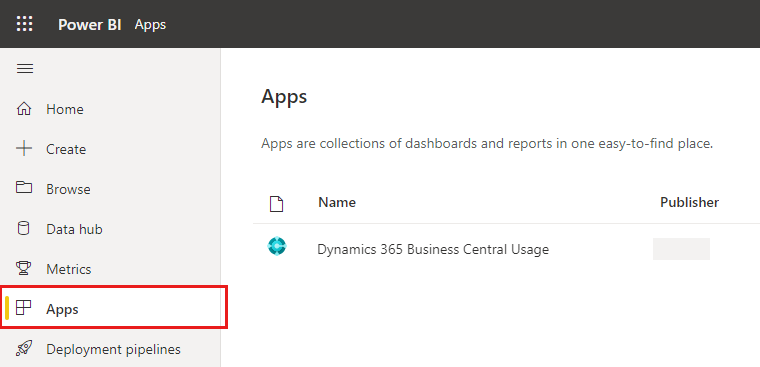Open Create in the sidebar
Screen dimensions: 760x367
click(110, 149)
